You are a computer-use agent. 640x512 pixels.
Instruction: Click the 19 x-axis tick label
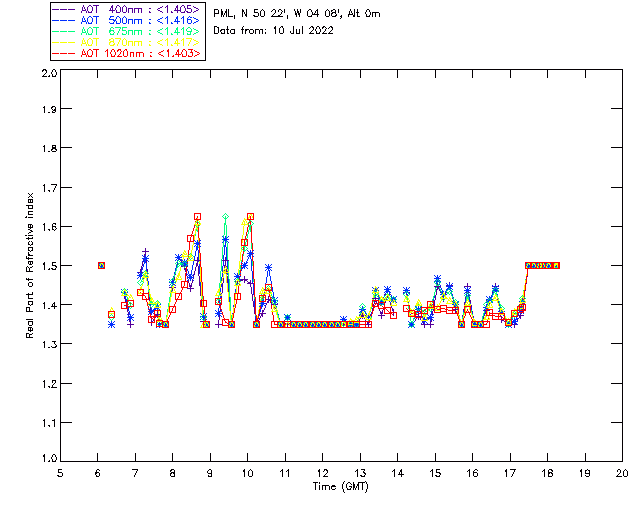click(x=585, y=474)
